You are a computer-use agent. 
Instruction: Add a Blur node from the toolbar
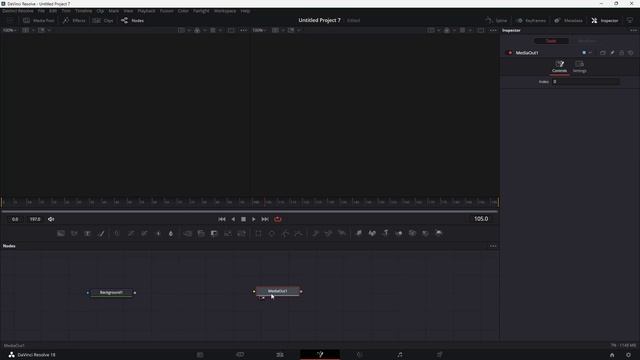[x=171, y=233]
